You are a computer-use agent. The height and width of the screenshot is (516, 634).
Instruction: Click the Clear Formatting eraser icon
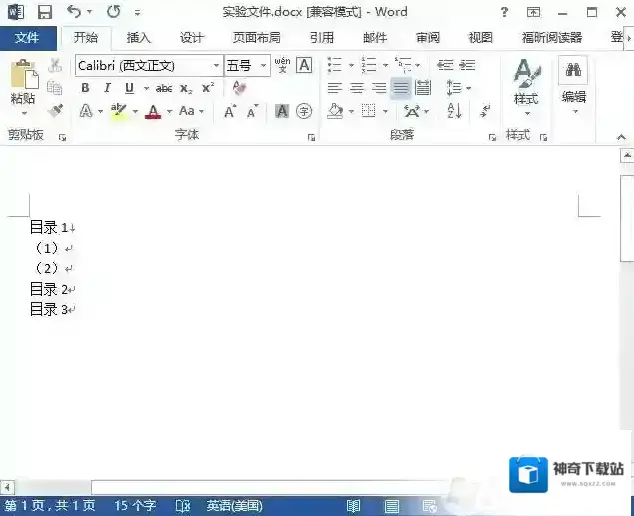pyautogui.click(x=239, y=88)
